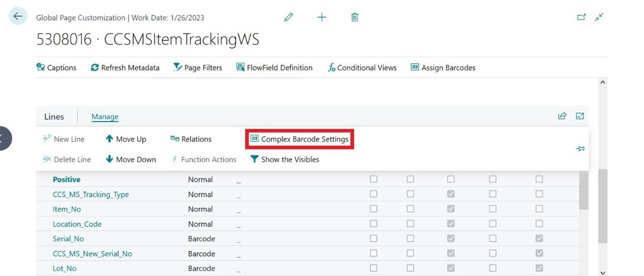Open FlowField Definition
This screenshot has width=644, height=276.
274,67
